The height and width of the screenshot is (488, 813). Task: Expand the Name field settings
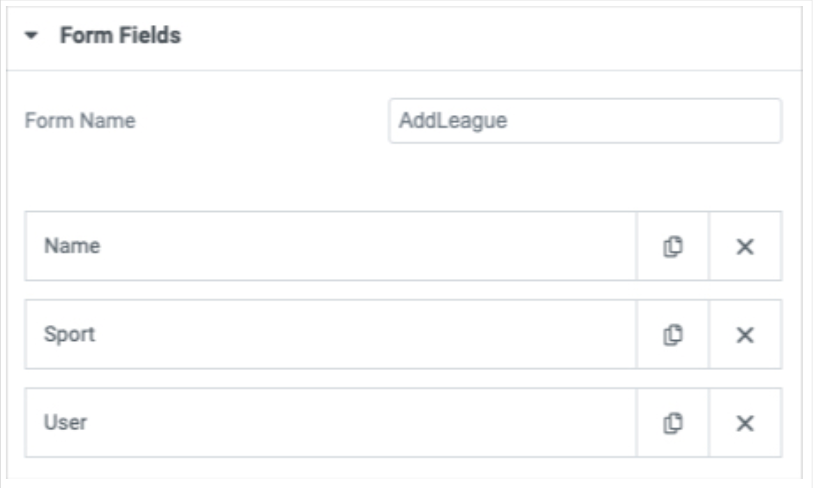pos(331,246)
